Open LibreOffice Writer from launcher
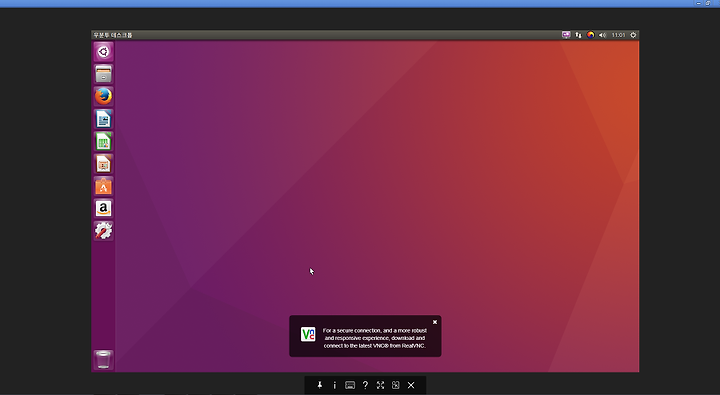 click(x=103, y=119)
